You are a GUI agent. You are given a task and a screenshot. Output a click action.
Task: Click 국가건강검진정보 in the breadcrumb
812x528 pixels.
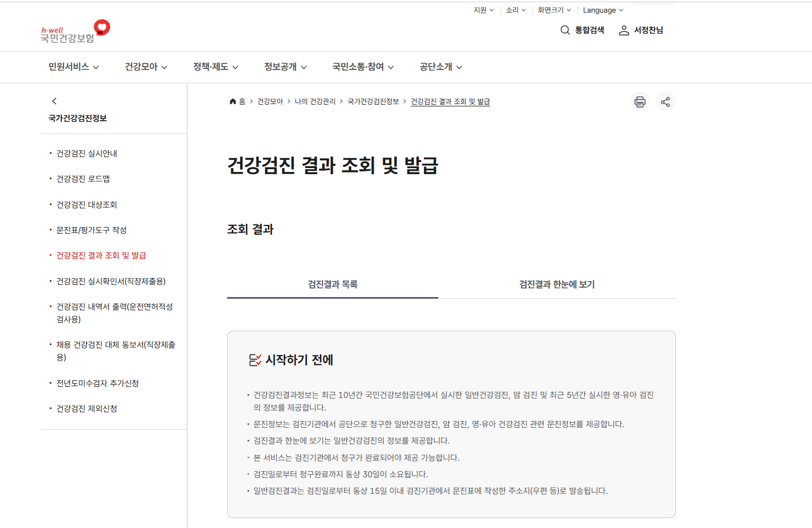tap(373, 101)
